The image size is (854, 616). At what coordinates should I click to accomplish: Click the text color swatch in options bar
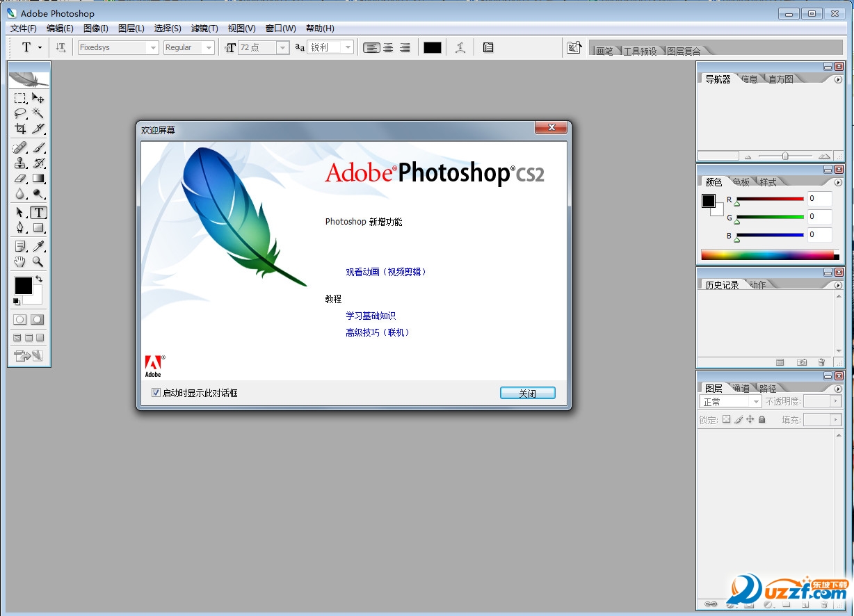[x=433, y=47]
